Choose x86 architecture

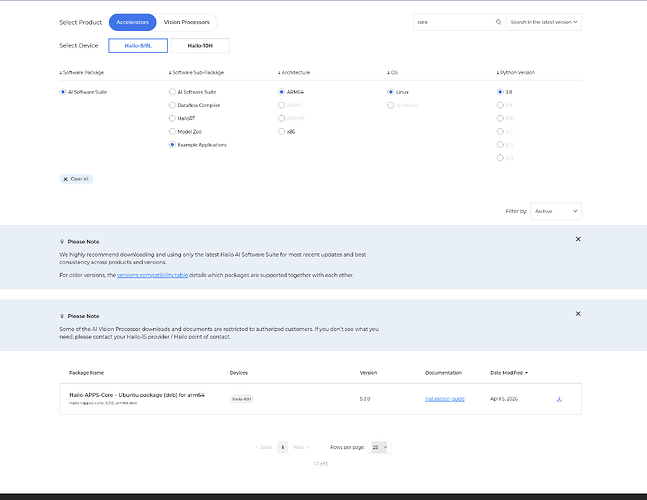click(281, 132)
